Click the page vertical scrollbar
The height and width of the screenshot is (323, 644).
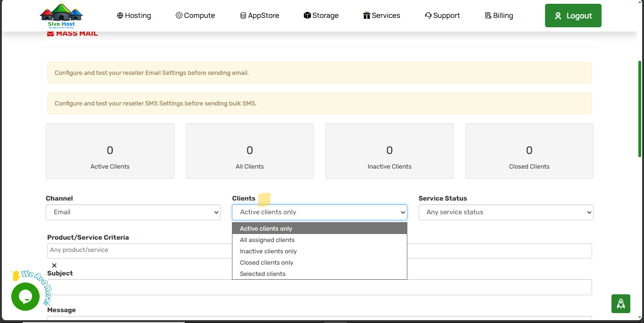click(x=640, y=108)
